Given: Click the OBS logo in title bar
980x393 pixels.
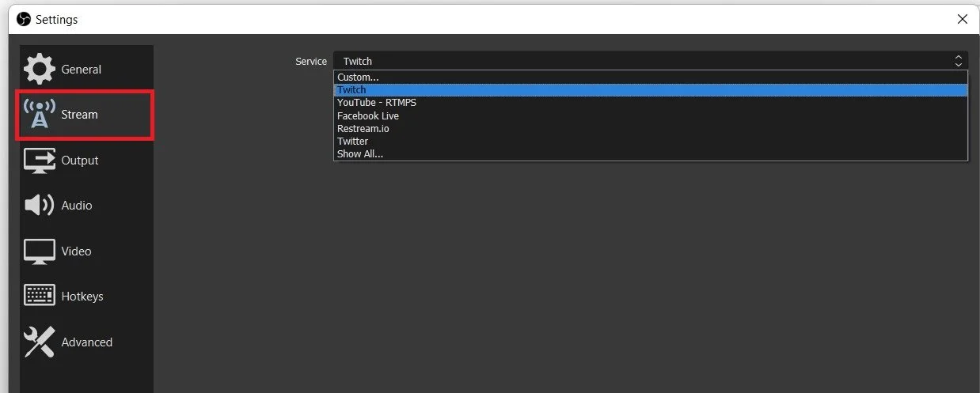Looking at the screenshot, I should (24, 19).
